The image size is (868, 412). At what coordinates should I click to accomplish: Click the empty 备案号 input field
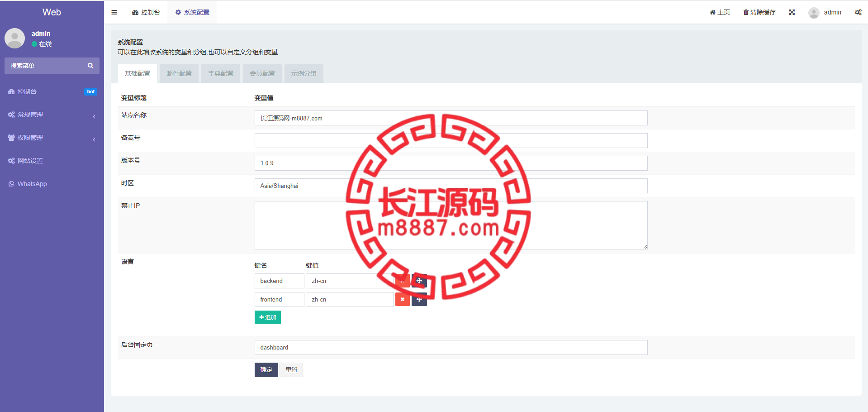(x=451, y=140)
